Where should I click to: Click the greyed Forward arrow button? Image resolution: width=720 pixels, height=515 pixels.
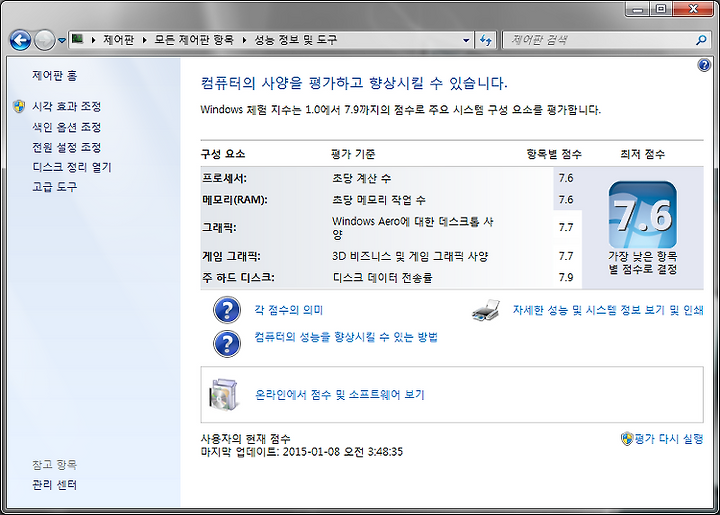(x=45, y=40)
